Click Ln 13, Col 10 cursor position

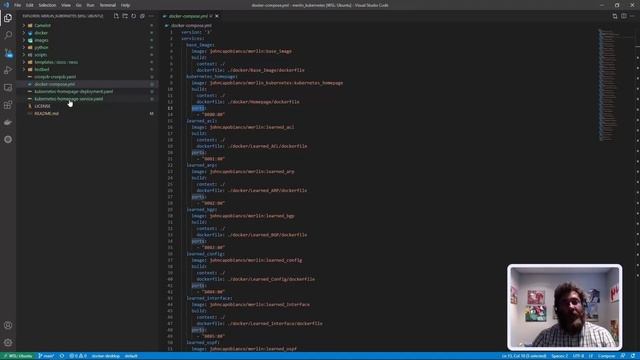tap(524, 356)
